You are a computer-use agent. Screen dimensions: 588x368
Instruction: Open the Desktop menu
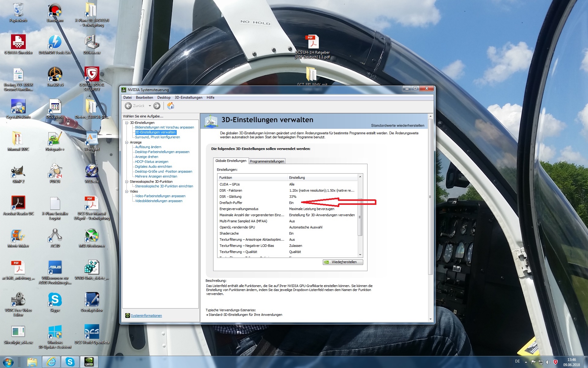[164, 98]
